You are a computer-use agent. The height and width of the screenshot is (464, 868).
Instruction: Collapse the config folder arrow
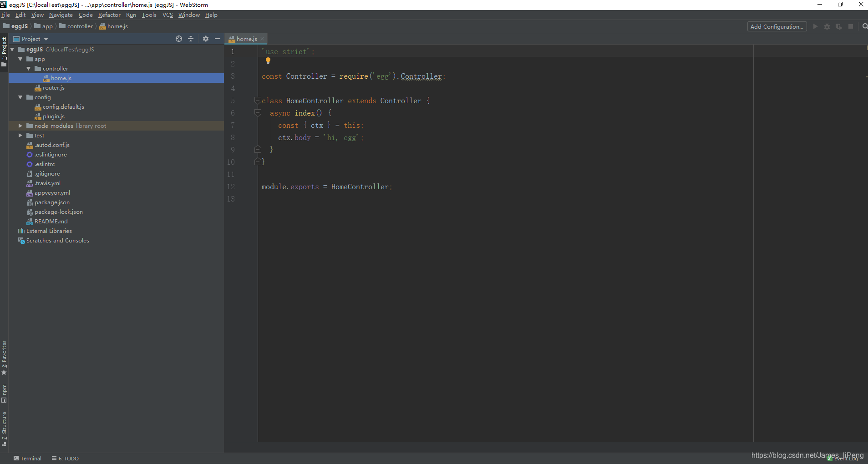click(x=20, y=97)
